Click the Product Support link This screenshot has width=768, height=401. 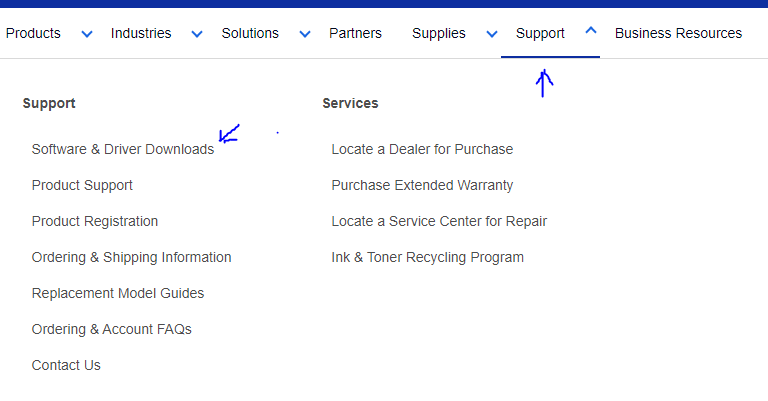(82, 185)
